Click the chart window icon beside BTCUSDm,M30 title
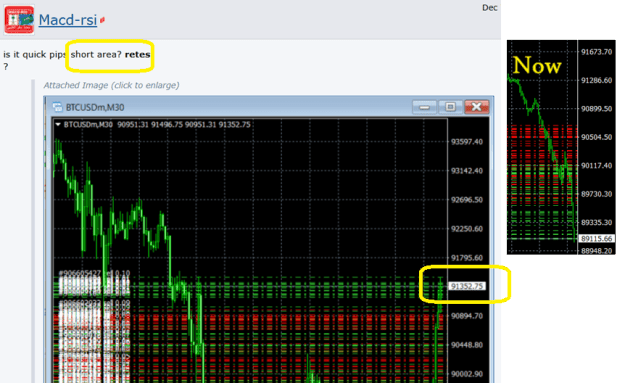The image size is (625, 383). (57, 107)
